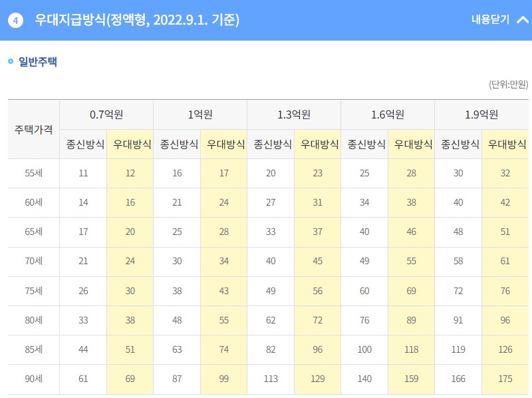Click the (단위:만원) unit note

(x=508, y=85)
